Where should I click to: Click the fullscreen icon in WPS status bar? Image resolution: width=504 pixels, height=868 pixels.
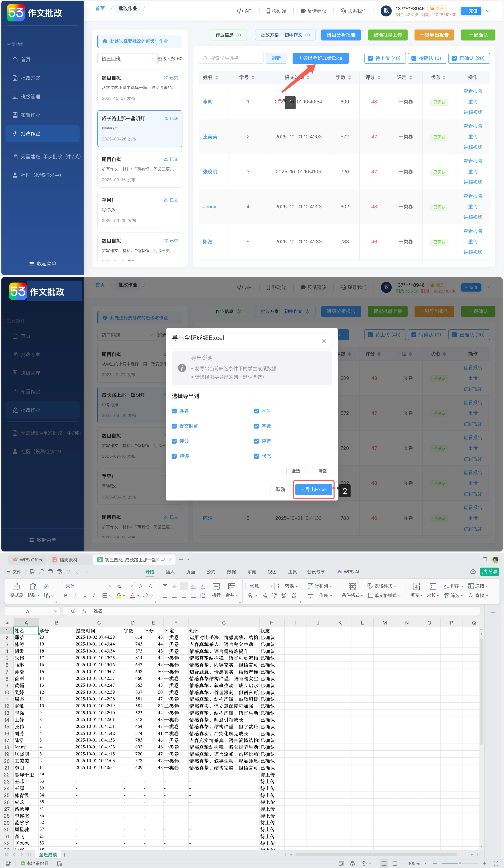pos(496,863)
